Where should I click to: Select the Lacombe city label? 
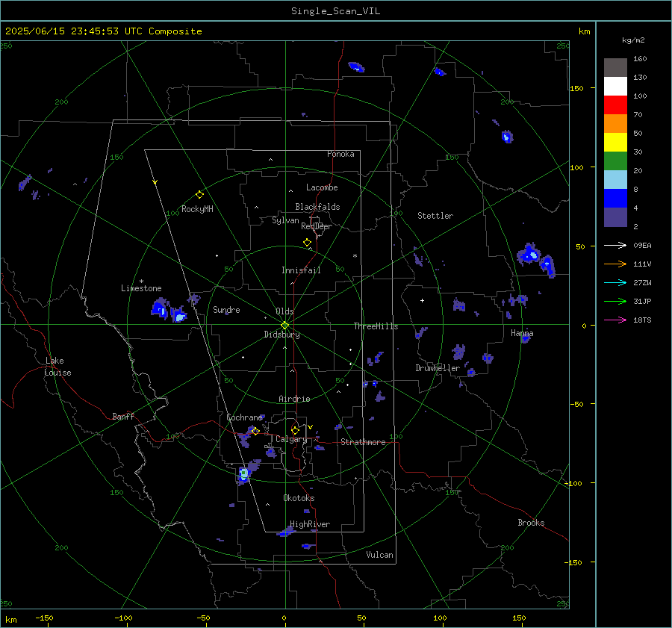[x=322, y=187]
